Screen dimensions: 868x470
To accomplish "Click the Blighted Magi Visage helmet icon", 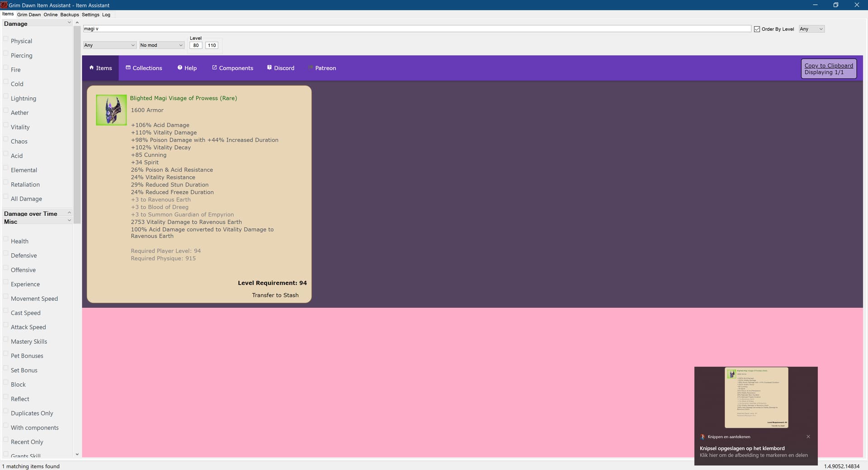I will point(111,110).
